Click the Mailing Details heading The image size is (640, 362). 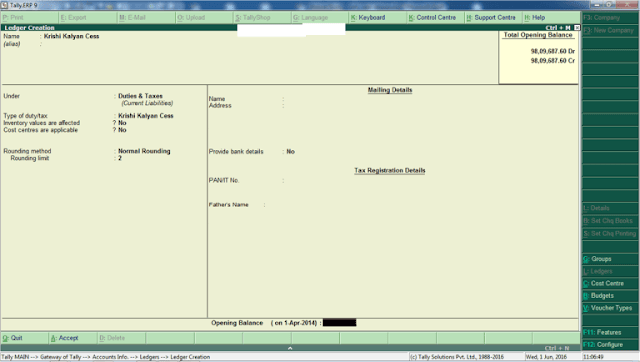pyautogui.click(x=390, y=90)
